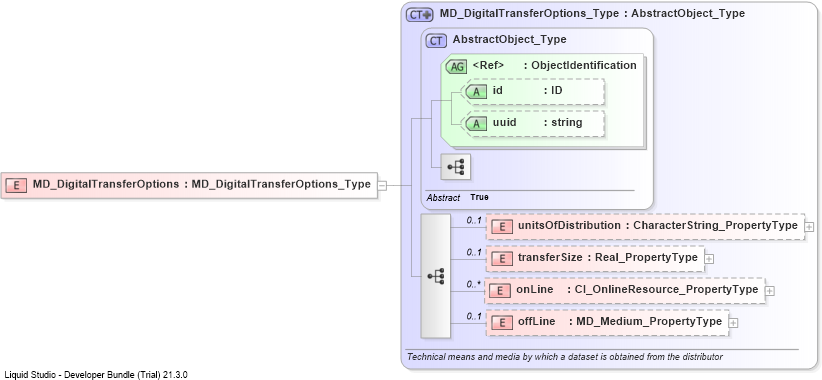Select the AbstractObject_Type title
Image resolution: width=822 pixels, height=380 pixels.
coord(510,39)
